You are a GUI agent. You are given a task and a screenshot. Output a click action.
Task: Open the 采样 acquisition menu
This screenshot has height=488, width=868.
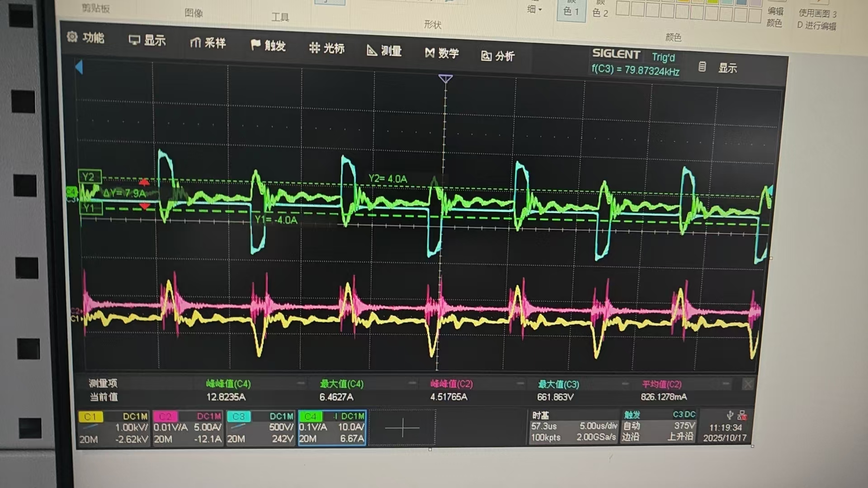tap(208, 43)
